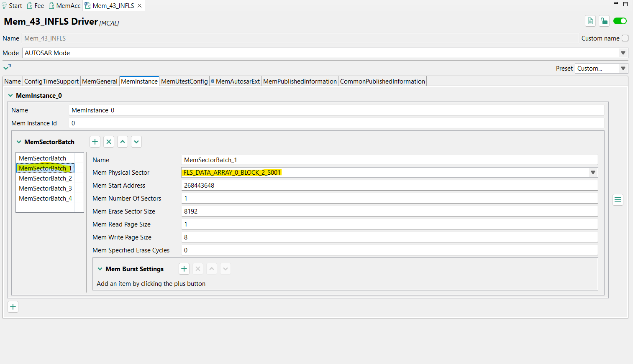This screenshot has width=633, height=364.
Task: Click the validation checkmark icon below Mode
Action: click(x=7, y=67)
